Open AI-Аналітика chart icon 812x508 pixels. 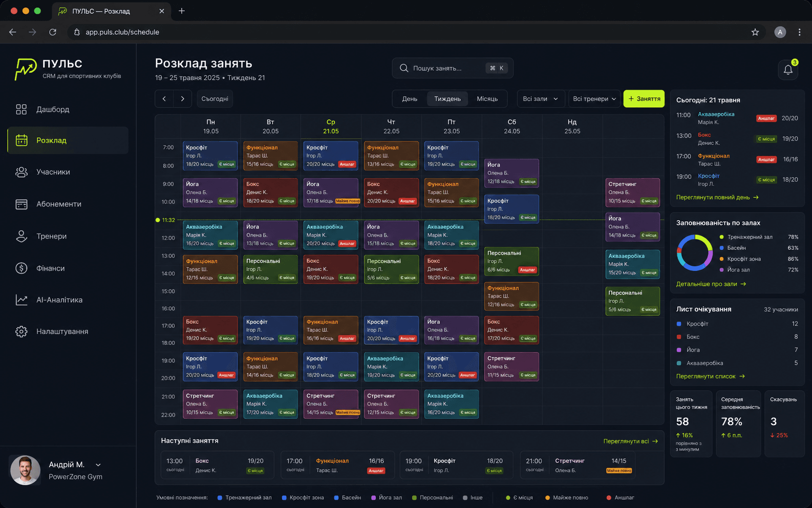coord(21,300)
